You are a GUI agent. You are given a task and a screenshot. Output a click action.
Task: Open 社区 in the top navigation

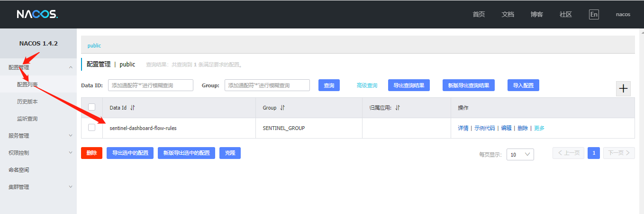tap(565, 14)
